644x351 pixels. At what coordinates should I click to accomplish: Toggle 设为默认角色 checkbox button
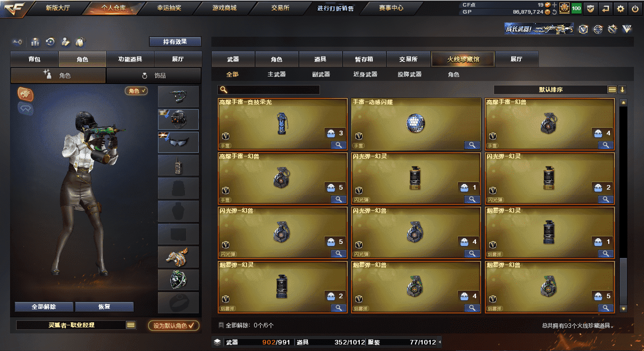(x=174, y=325)
